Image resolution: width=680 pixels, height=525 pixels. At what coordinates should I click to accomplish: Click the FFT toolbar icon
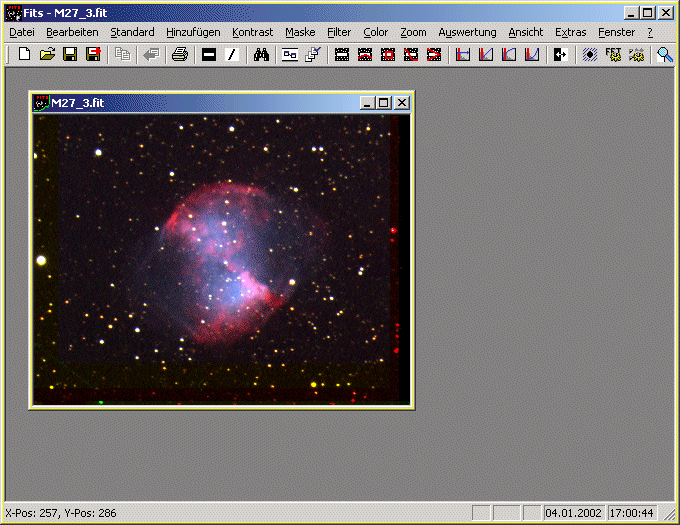pyautogui.click(x=613, y=54)
